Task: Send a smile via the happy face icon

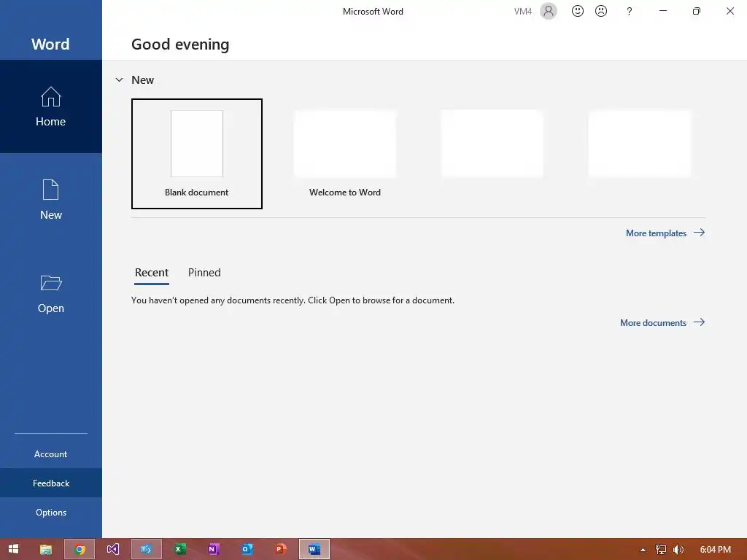Action: (x=578, y=11)
